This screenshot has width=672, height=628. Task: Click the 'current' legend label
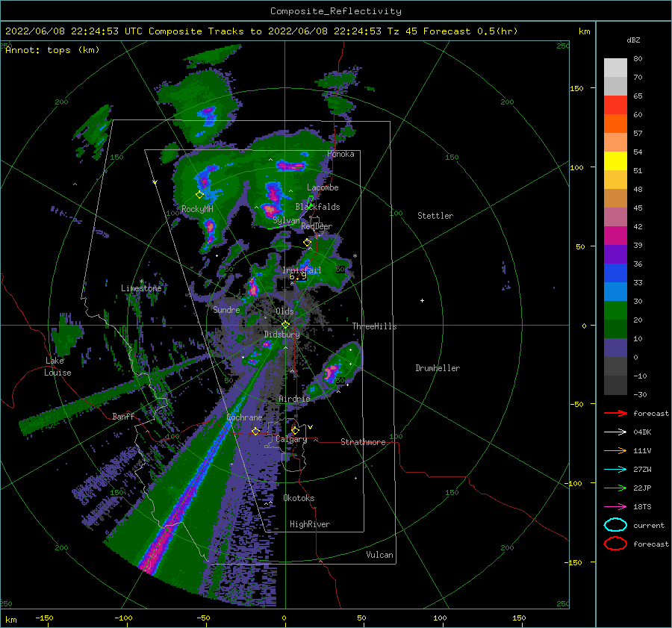coord(649,525)
